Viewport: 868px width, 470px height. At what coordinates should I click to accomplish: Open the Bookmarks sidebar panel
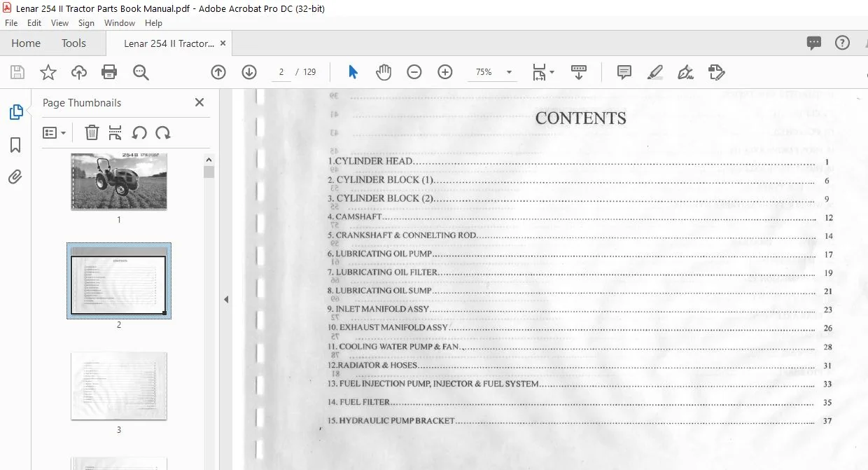tap(15, 145)
